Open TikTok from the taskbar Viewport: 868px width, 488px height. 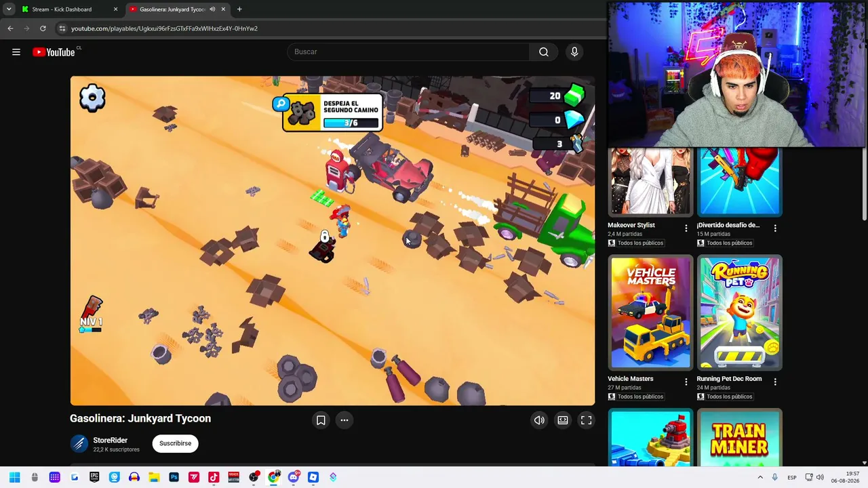click(214, 477)
